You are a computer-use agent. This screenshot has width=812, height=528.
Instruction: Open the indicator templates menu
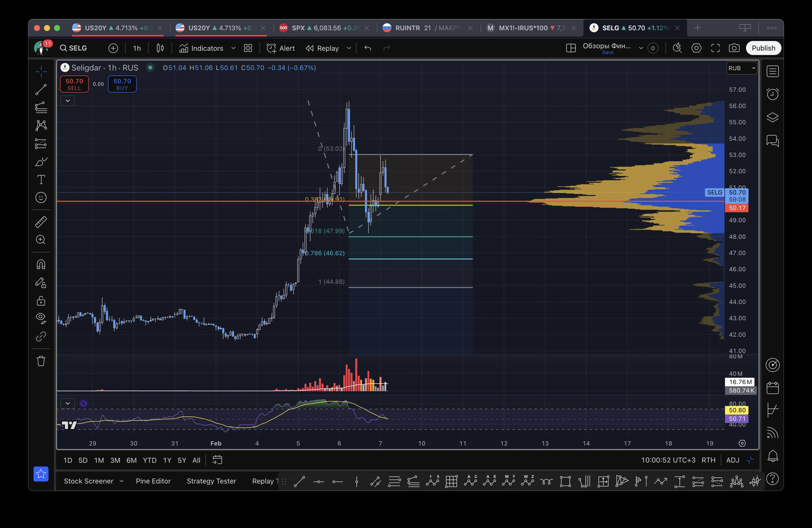248,48
